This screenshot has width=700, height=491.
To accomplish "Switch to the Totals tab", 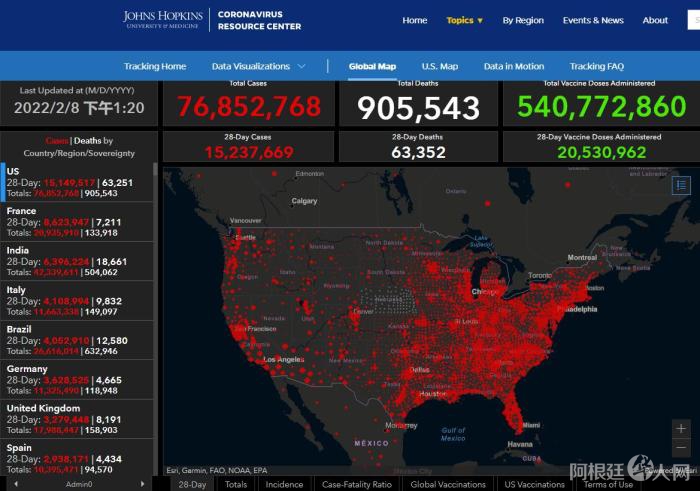I will click(236, 484).
